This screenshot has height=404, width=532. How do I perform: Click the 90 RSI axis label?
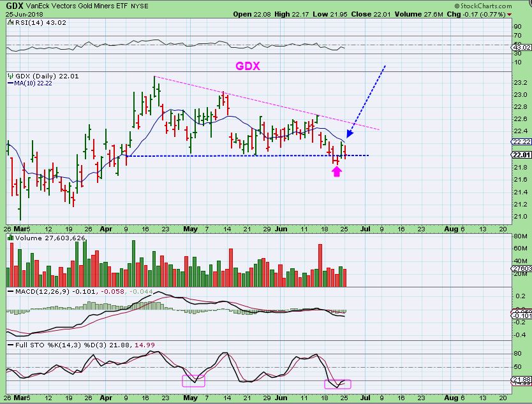coord(518,27)
